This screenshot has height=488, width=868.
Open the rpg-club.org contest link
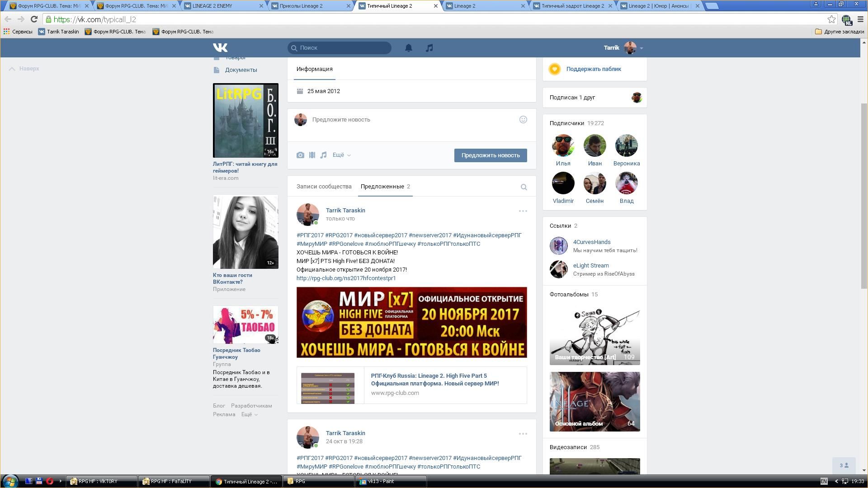[346, 278]
